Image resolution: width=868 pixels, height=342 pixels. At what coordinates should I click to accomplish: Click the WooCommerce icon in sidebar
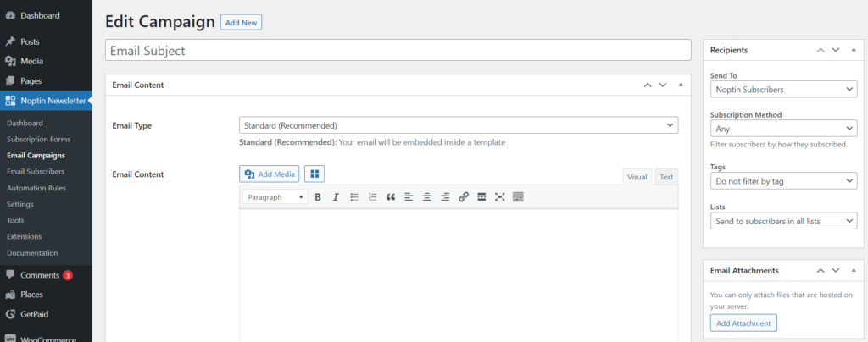pyautogui.click(x=10, y=338)
